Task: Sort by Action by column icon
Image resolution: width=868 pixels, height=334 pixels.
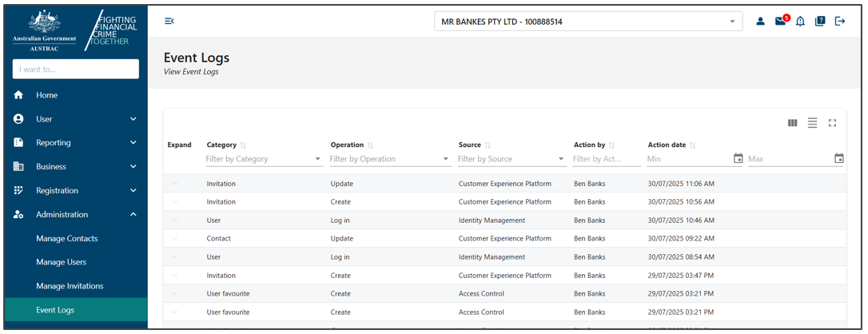Action: (611, 145)
